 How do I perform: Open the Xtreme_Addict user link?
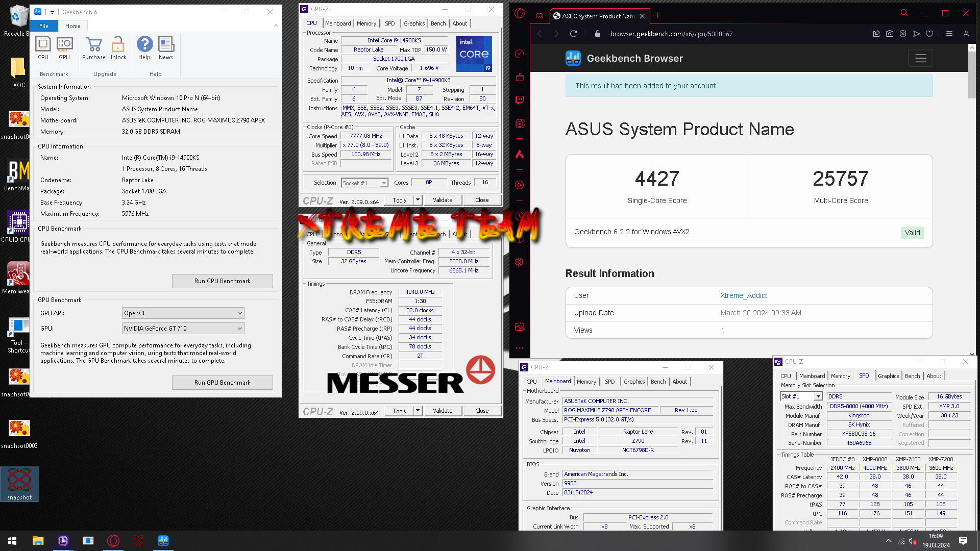[x=743, y=295]
